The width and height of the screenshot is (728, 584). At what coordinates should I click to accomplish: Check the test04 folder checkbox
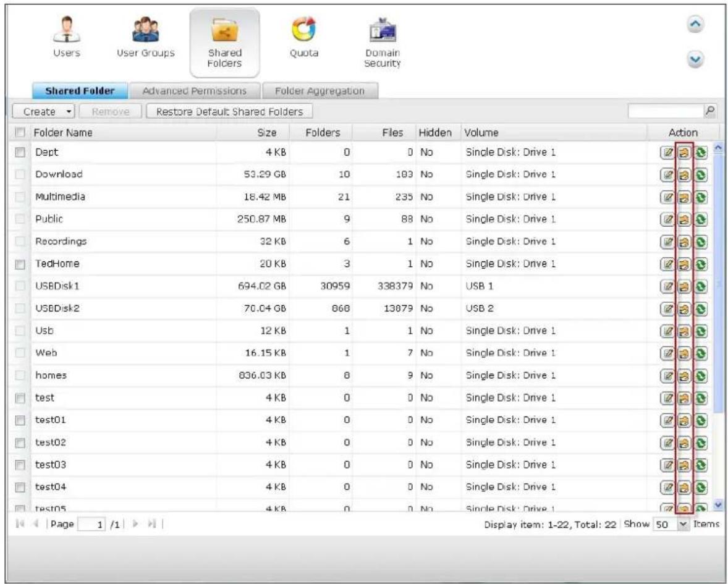pos(20,487)
